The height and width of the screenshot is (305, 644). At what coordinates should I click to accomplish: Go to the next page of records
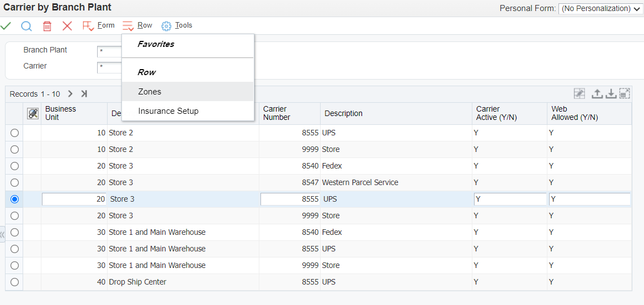tap(70, 94)
